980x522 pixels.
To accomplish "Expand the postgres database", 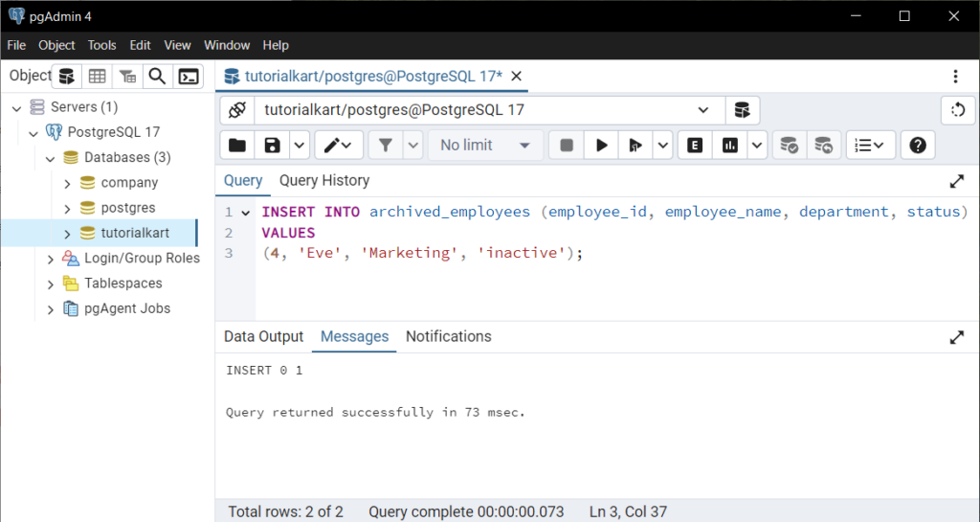I will (x=68, y=208).
